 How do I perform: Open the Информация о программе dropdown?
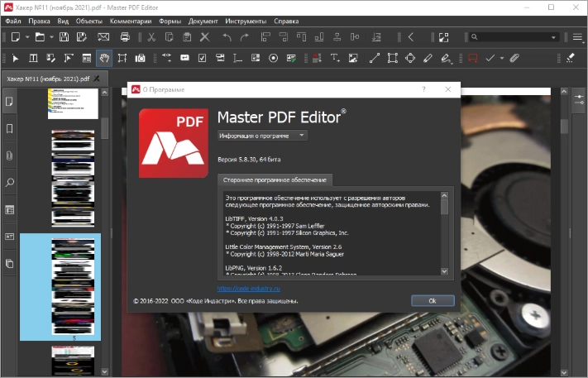click(x=262, y=136)
